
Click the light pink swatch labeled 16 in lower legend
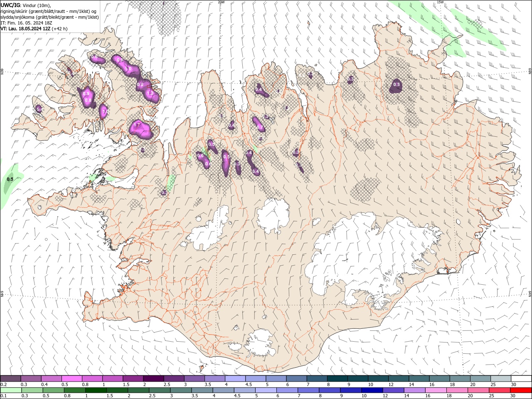coord(435,390)
